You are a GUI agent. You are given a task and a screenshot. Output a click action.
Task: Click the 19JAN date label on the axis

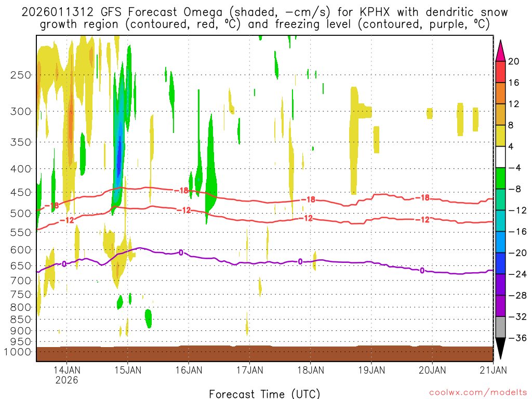371,370
